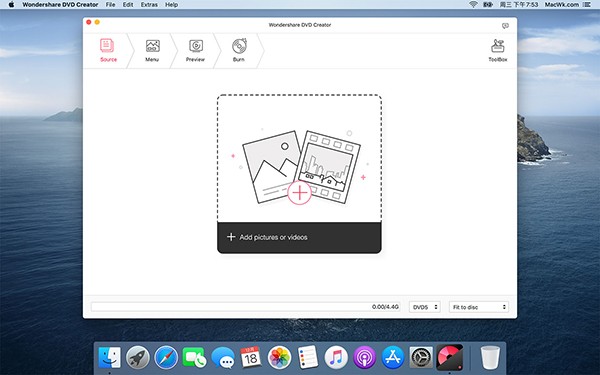Open System Preferences from the Dock

point(421,358)
